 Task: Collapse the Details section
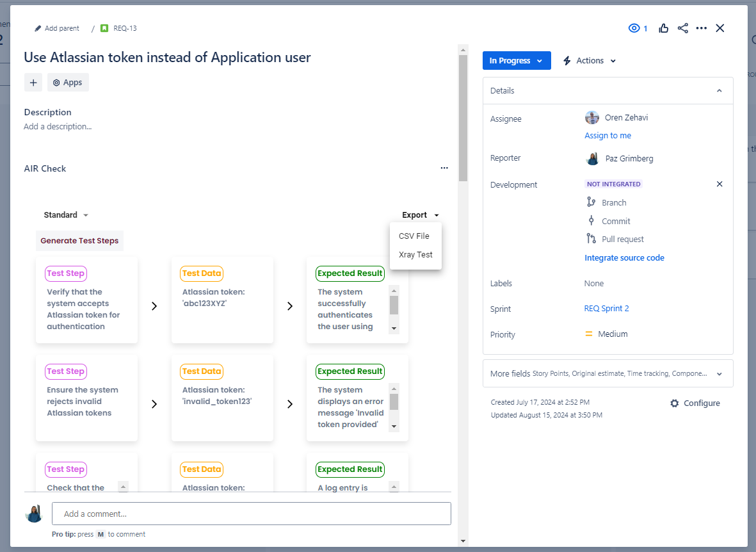[x=719, y=91]
